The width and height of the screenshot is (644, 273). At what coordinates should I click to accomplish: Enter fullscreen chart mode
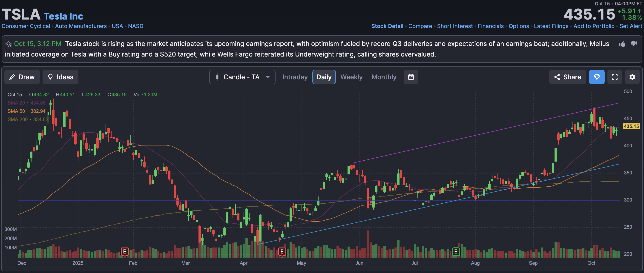click(x=615, y=77)
